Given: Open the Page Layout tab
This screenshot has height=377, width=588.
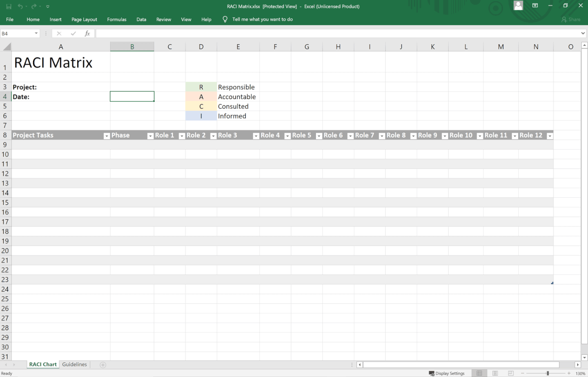Looking at the screenshot, I should [84, 19].
